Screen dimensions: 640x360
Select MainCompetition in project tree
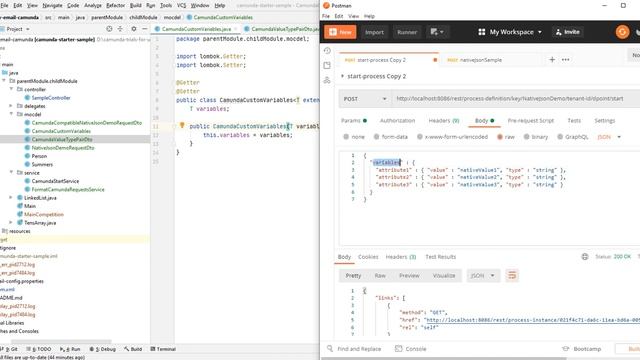tap(43, 214)
